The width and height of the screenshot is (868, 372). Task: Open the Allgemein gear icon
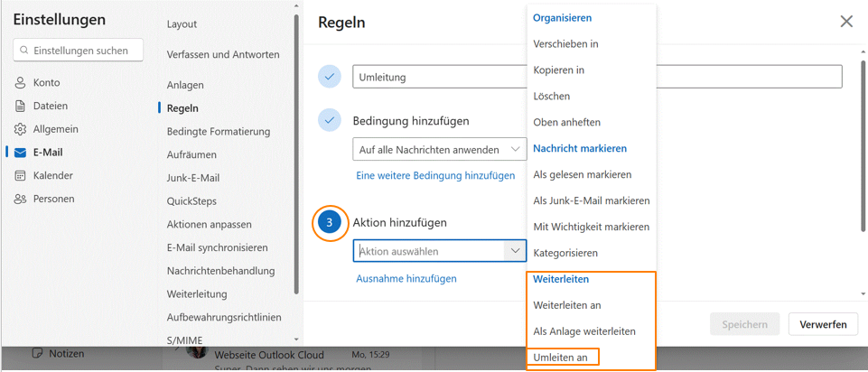tap(21, 129)
